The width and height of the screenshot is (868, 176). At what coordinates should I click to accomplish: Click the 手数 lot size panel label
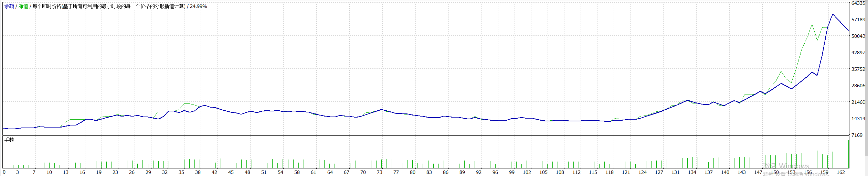pyautogui.click(x=9, y=140)
